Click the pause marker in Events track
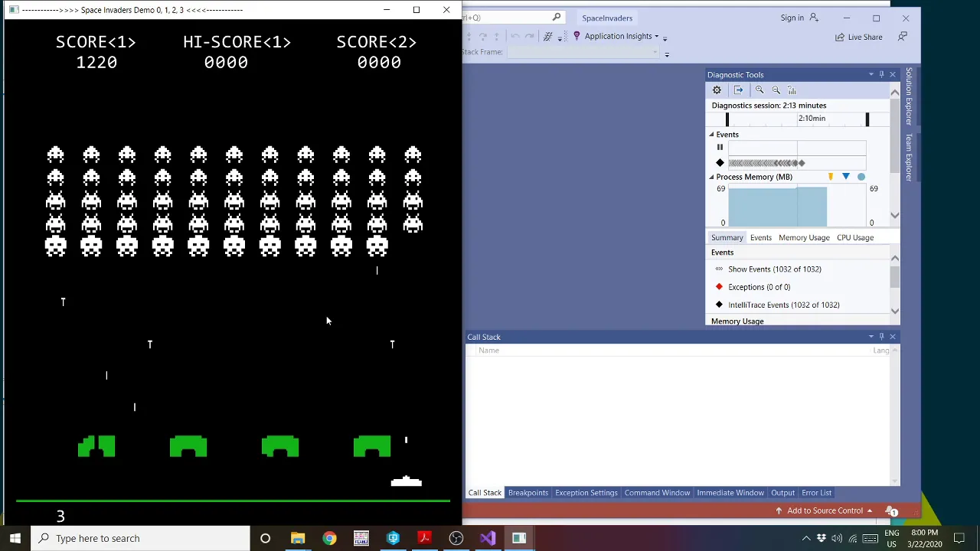 720,148
